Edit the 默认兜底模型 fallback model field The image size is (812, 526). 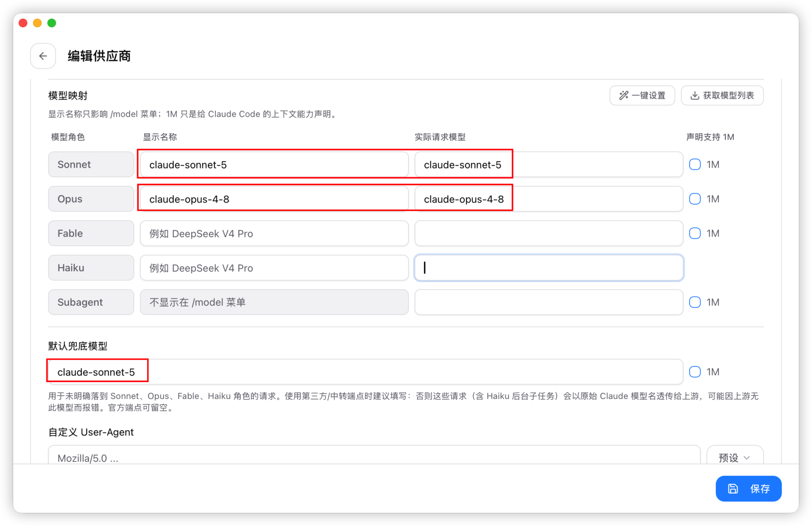(366, 371)
